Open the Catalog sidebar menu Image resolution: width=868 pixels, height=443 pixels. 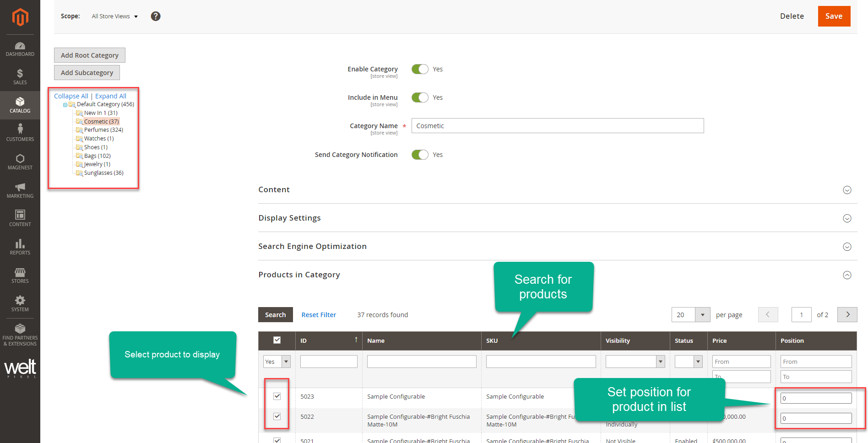(x=20, y=105)
